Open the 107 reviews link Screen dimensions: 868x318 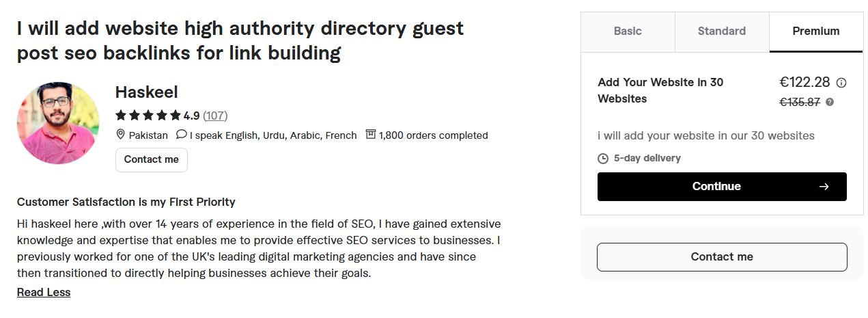(x=215, y=116)
